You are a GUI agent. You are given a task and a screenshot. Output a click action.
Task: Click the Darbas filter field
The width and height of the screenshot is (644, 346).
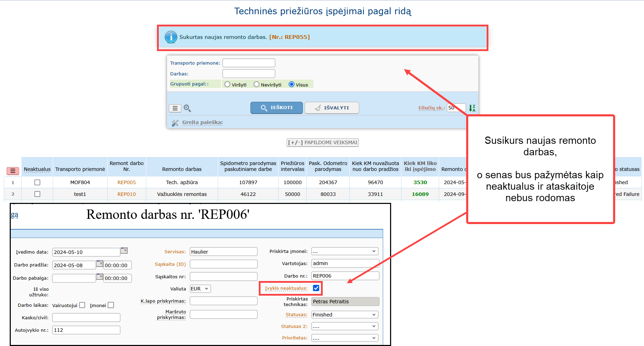tap(249, 74)
